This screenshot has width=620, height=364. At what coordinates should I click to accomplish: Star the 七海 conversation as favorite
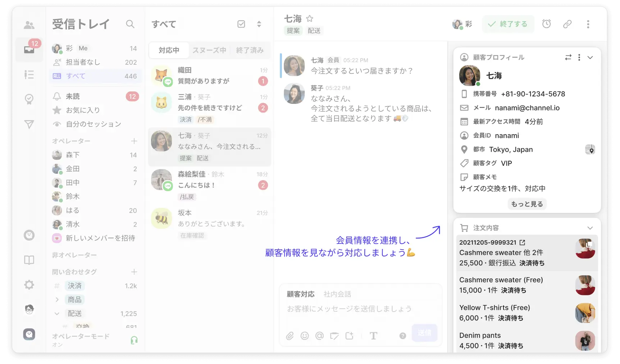click(309, 18)
